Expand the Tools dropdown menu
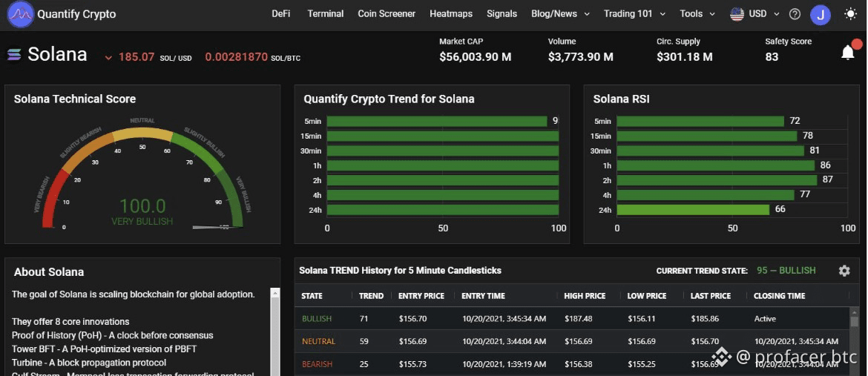This screenshot has width=868, height=376. pyautogui.click(x=697, y=14)
